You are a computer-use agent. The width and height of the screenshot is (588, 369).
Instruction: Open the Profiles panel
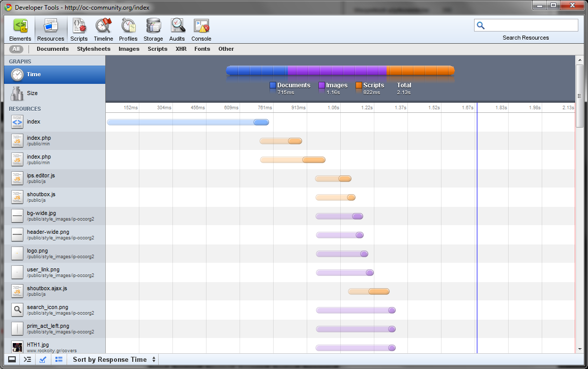pyautogui.click(x=128, y=30)
